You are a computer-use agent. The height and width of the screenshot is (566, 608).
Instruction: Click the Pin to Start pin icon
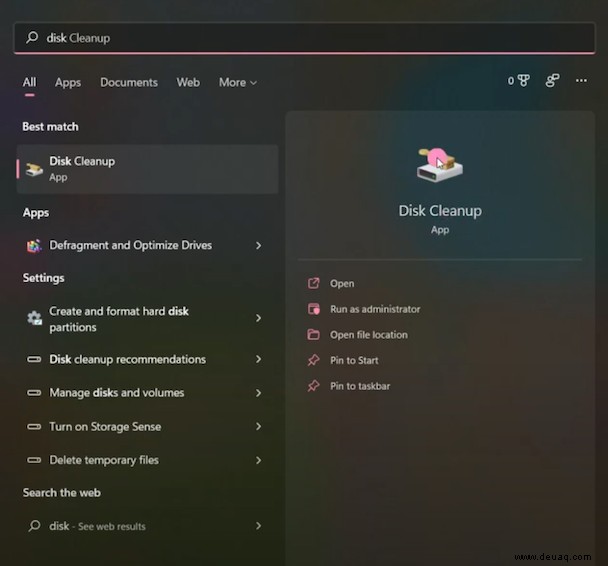[313, 360]
